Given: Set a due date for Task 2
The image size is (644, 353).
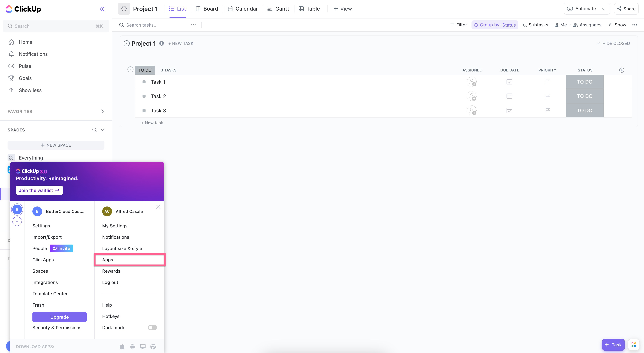Looking at the screenshot, I should (509, 96).
